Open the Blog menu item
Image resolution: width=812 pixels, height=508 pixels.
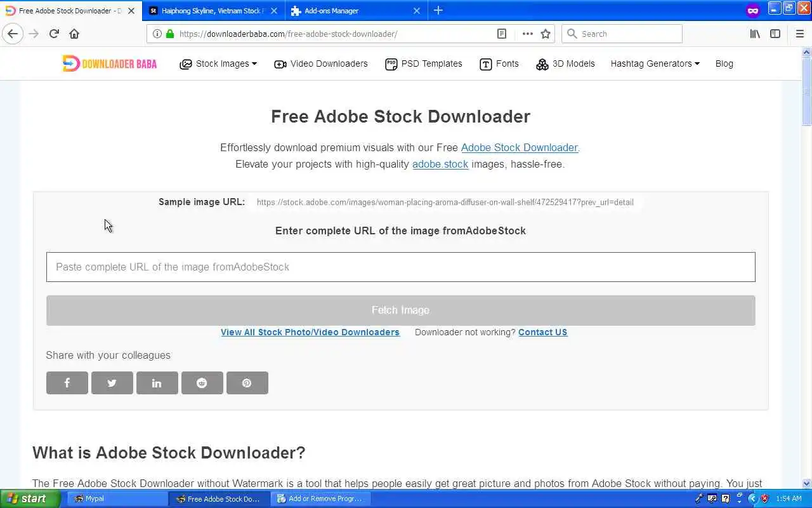point(724,63)
